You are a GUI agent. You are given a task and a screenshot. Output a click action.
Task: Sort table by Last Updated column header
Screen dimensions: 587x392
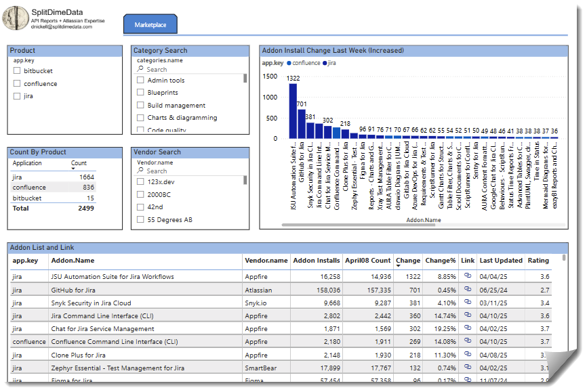(501, 261)
